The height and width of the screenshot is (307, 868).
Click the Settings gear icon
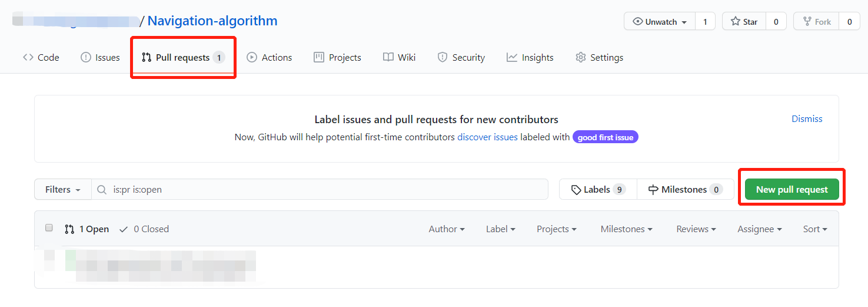(x=581, y=57)
